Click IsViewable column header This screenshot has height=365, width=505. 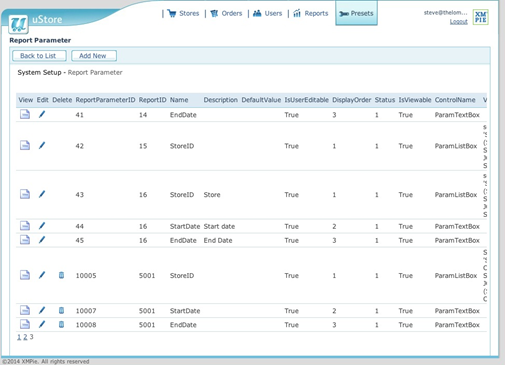click(x=415, y=100)
